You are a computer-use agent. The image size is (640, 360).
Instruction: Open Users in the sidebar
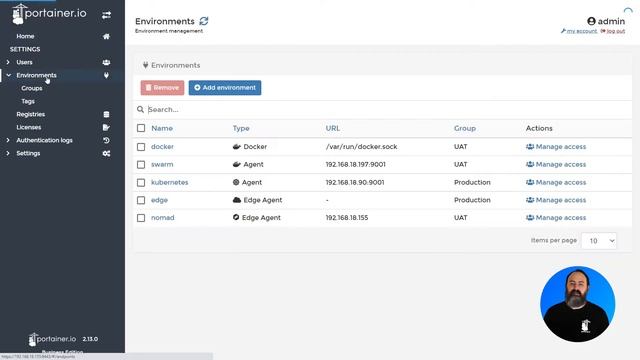tap(24, 62)
